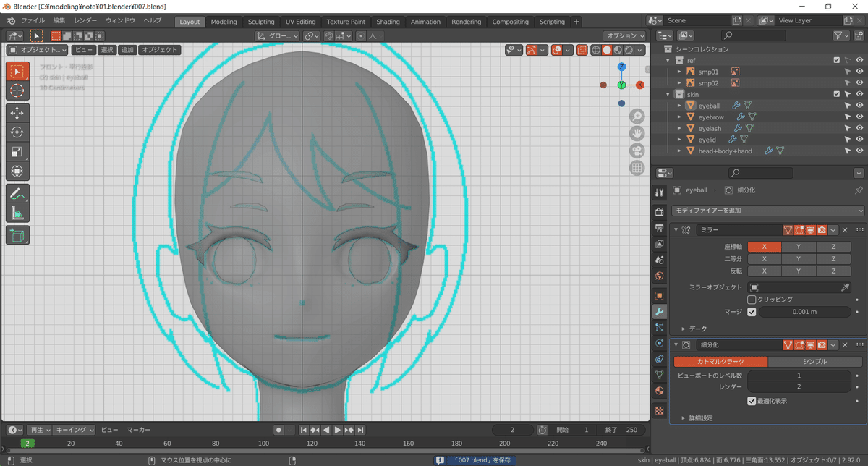This screenshot has height=466, width=868.
Task: Hide the eyelash object in viewport
Action: pyautogui.click(x=859, y=128)
